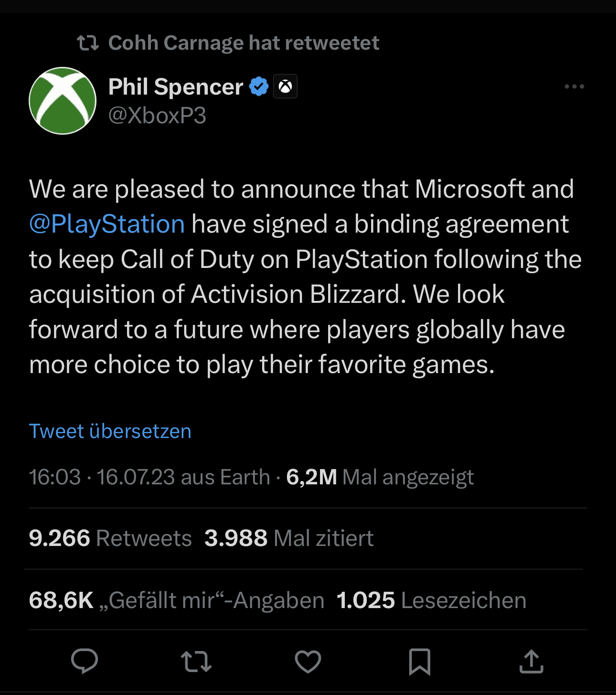Open Phil Spencer display name
Viewport: 616px width, 695px height.
click(x=176, y=87)
